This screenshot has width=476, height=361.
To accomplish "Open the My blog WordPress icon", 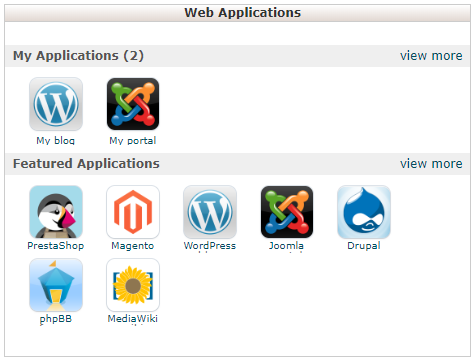I will point(56,104).
